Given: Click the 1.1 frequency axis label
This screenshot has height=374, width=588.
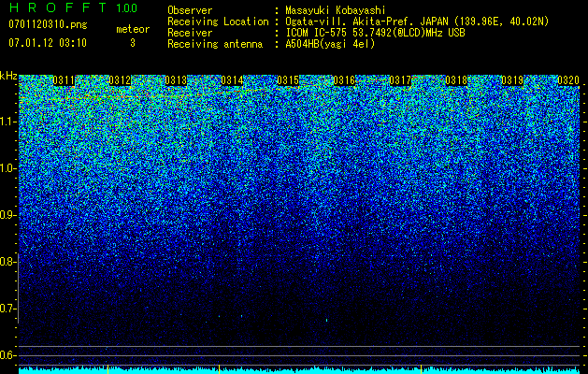Looking at the screenshot, I should (x=7, y=122).
